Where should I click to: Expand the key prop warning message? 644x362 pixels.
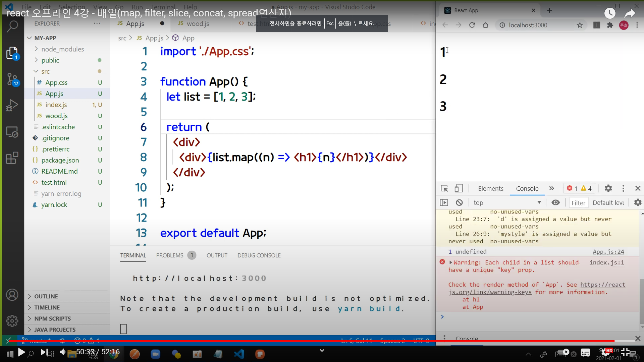tap(451, 262)
